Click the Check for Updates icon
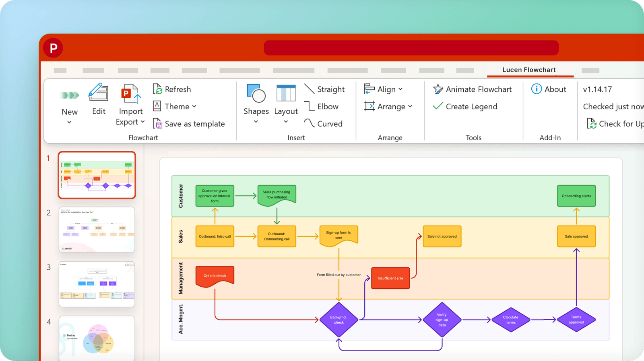Viewport: 644px width, 361px height. (x=591, y=123)
